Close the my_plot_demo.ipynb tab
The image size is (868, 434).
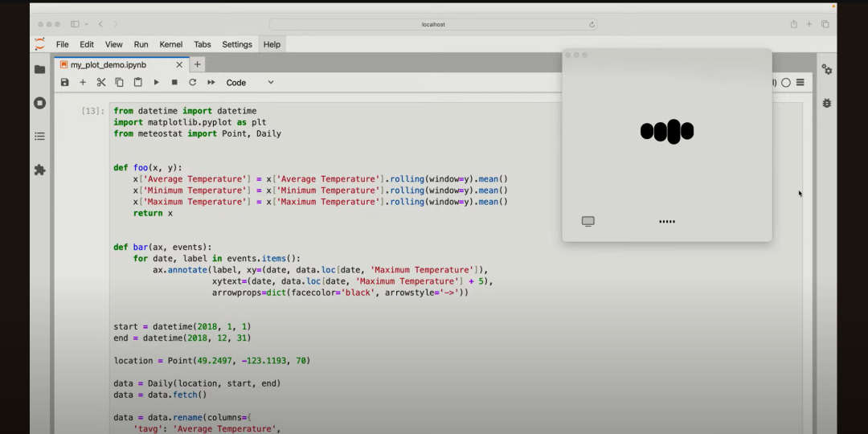[x=179, y=64]
